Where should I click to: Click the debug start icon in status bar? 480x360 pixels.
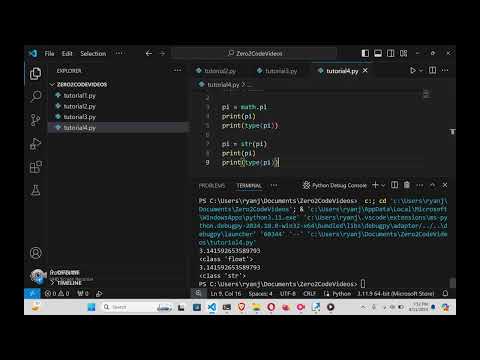(x=99, y=294)
